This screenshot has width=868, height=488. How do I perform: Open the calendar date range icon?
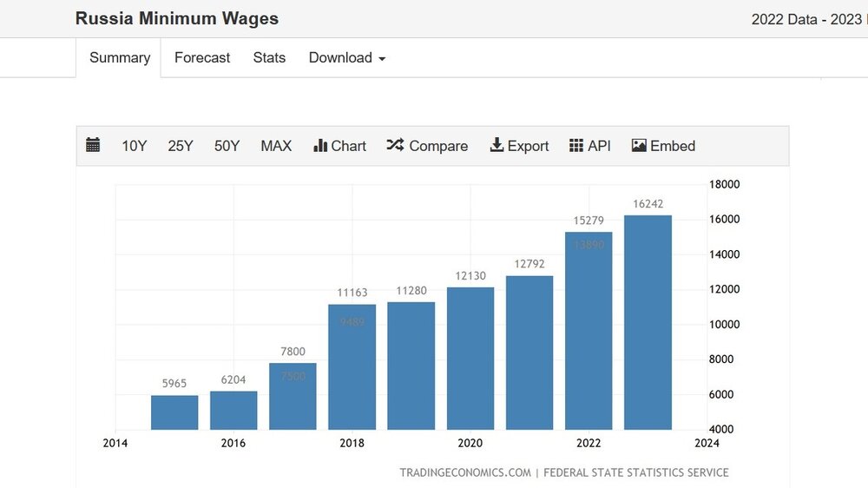93,146
